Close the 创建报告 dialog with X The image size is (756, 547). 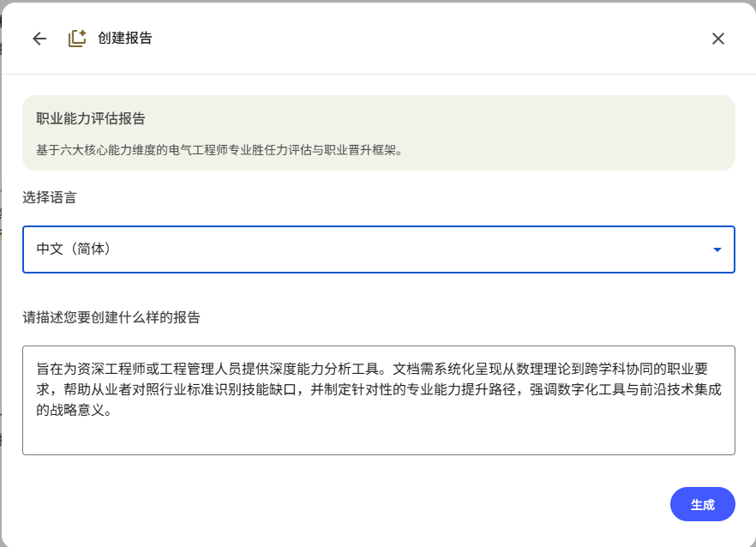pyautogui.click(x=718, y=39)
